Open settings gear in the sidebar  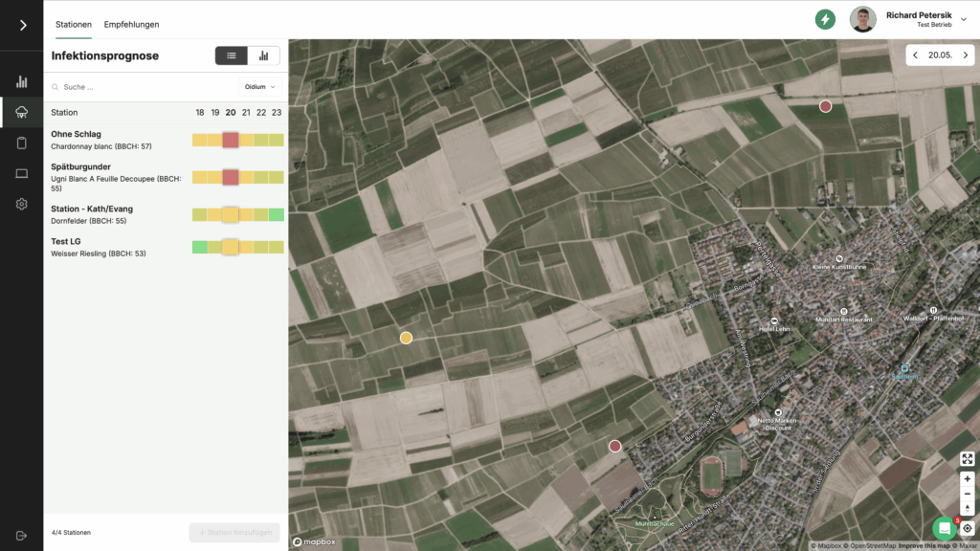click(21, 204)
